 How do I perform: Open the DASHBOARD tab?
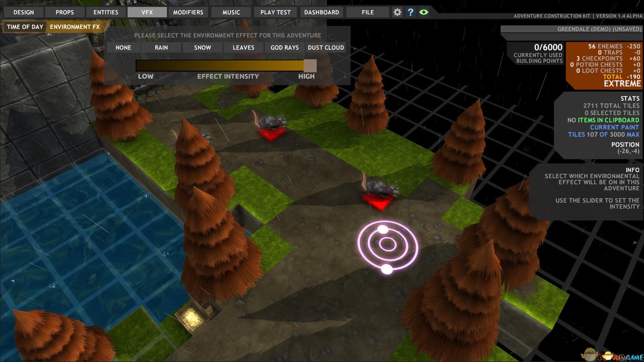pos(321,12)
